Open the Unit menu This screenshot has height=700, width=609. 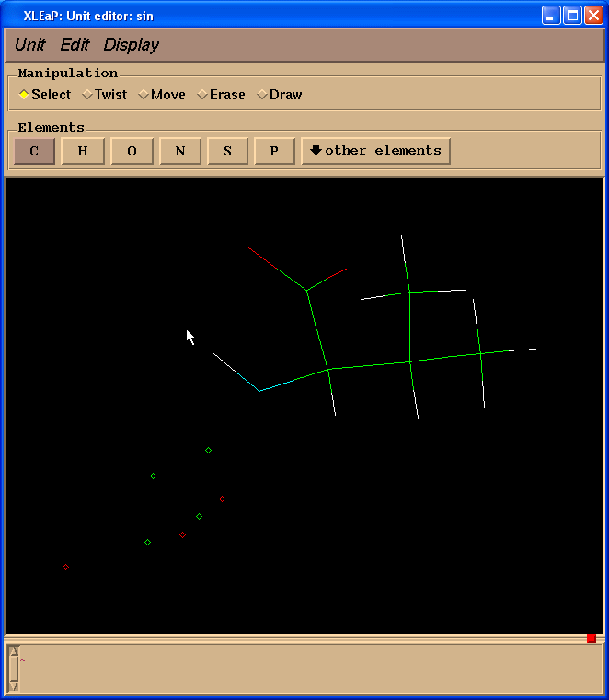click(x=30, y=45)
